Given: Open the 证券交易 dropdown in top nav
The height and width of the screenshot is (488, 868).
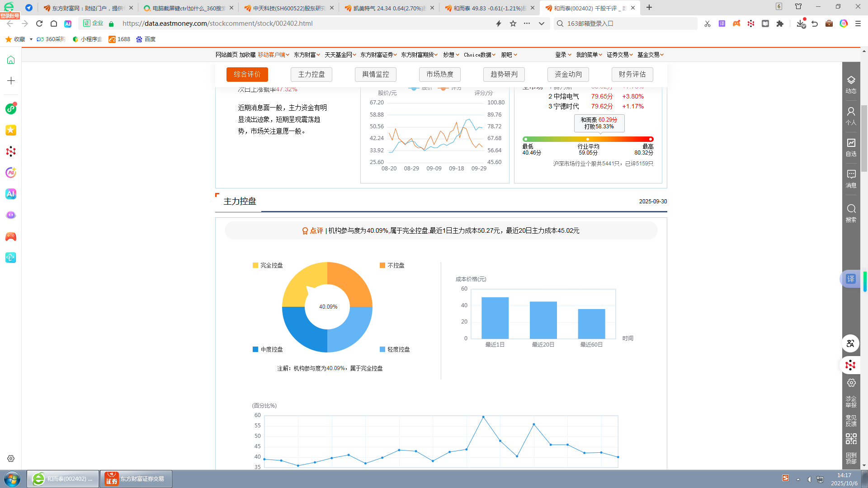Looking at the screenshot, I should coord(619,55).
